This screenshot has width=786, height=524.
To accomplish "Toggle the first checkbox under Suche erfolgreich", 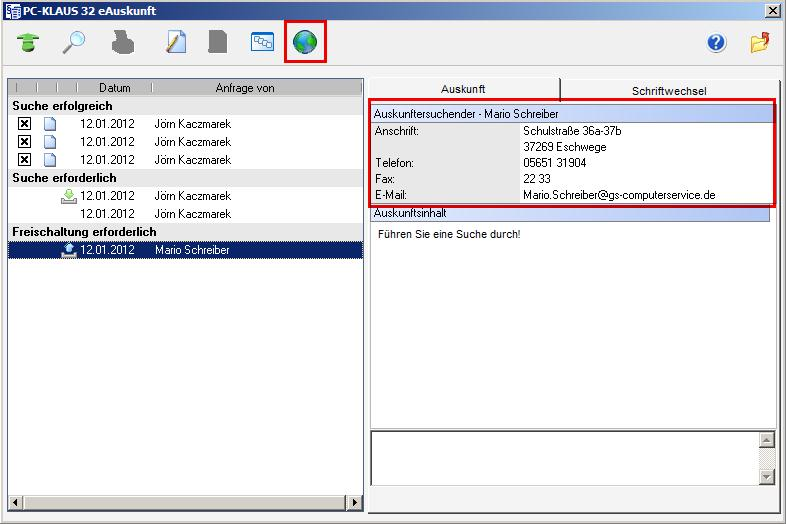I will 25,124.
